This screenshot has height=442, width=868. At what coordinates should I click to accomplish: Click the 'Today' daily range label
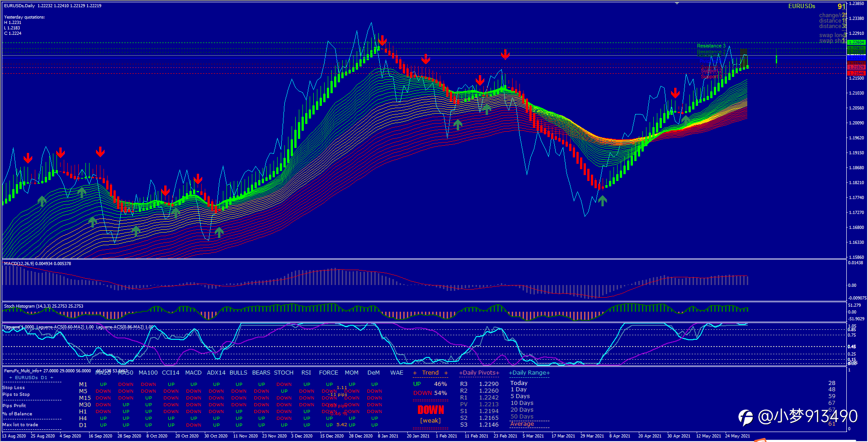(519, 383)
